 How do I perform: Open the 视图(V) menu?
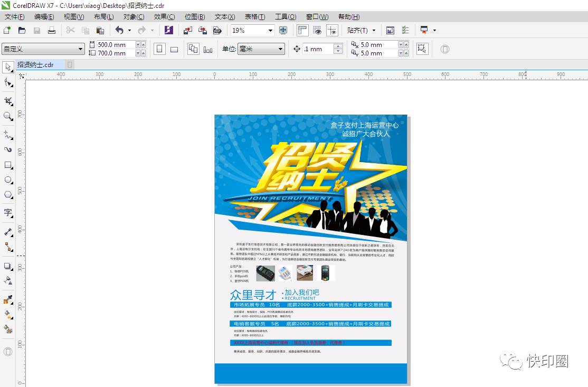74,17
